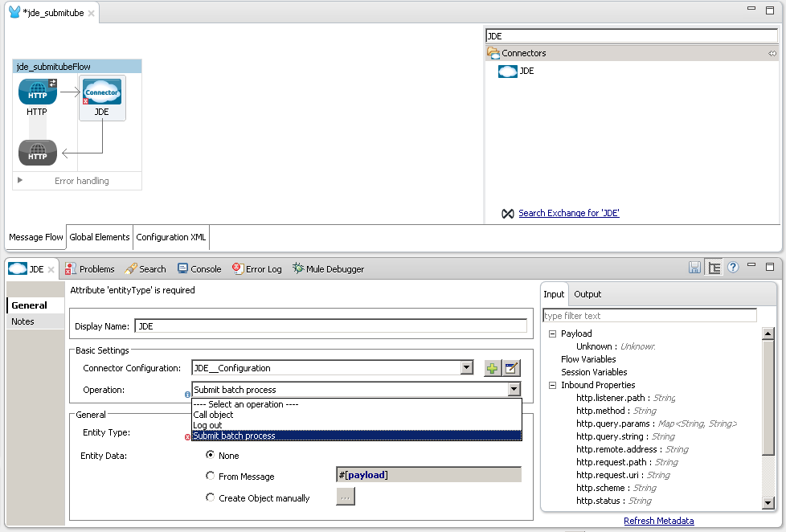Add a new connector configuration
786x532 pixels.
(492, 368)
